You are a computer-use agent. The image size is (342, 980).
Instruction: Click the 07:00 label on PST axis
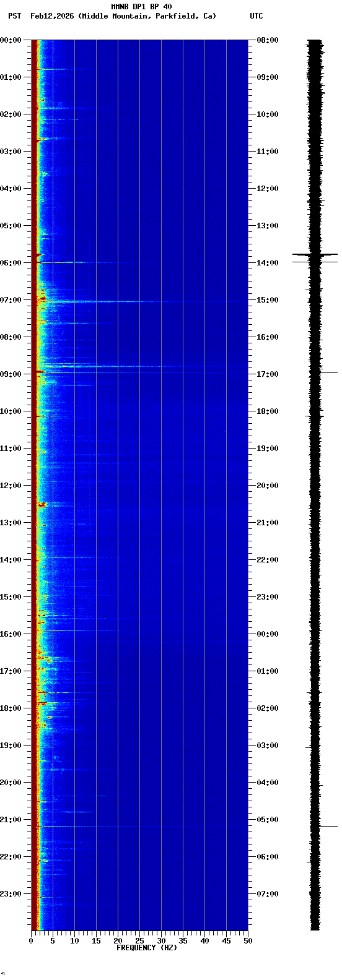click(11, 300)
